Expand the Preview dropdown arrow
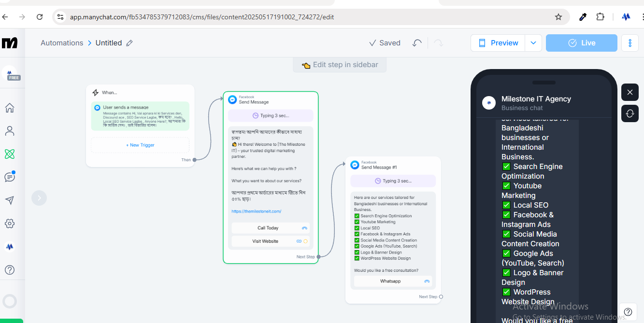Image resolution: width=644 pixels, height=323 pixels. [533, 43]
